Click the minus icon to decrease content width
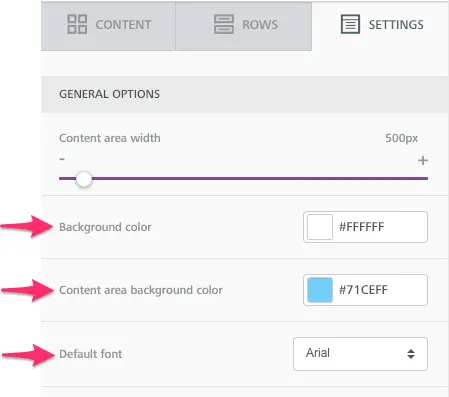Image resolution: width=449 pixels, height=397 pixels. point(62,159)
